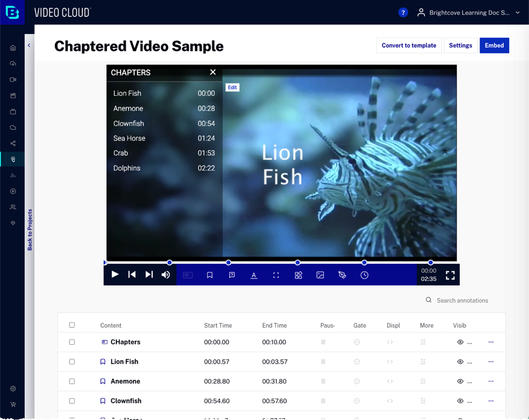The width and height of the screenshot is (529, 420).
Task: Check the box for Lion Fish row
Action: click(x=72, y=362)
